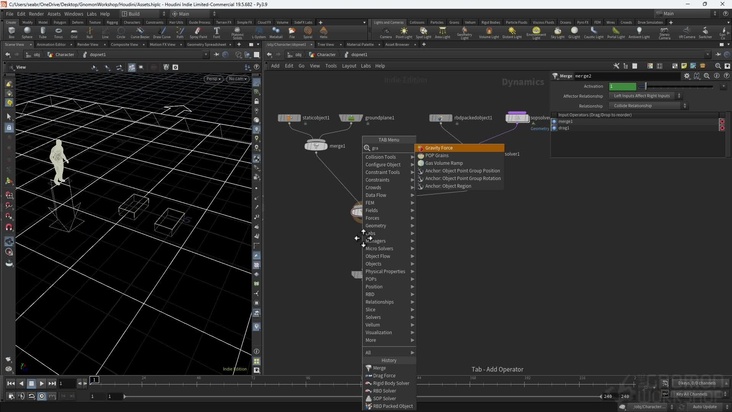This screenshot has height=412, width=732.
Task: Add a Volume Light from the shelf
Action: [x=489, y=32]
